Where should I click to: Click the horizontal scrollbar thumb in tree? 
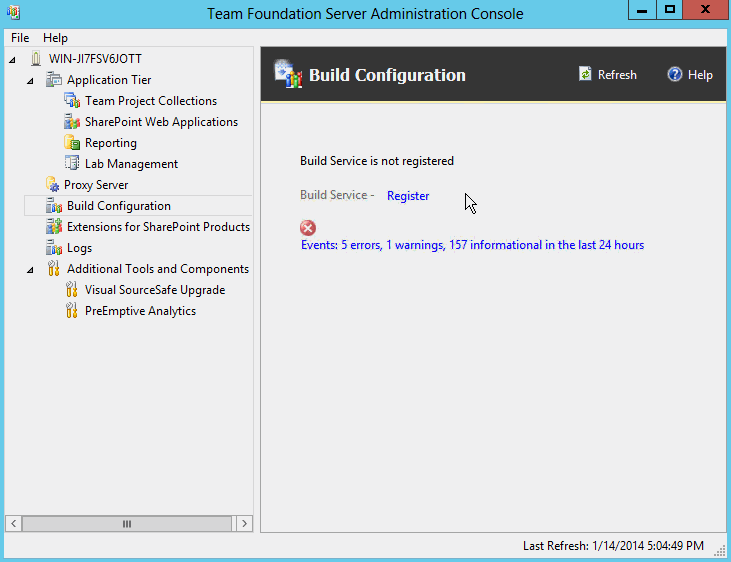click(x=127, y=524)
